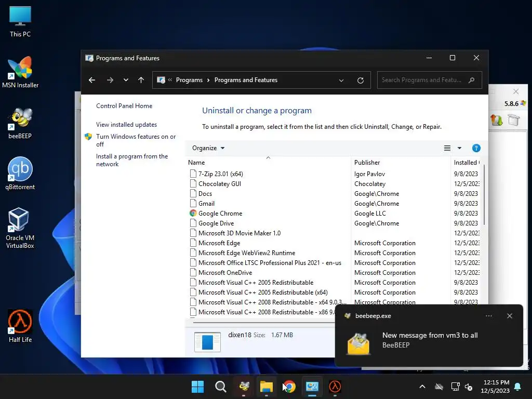The image size is (532, 399).
Task: Select Programs breadcrumb in address bar
Action: click(x=189, y=80)
